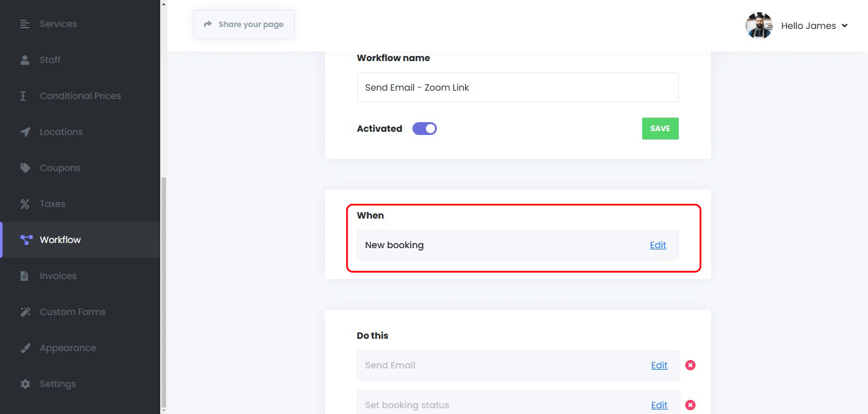
Task: Click the Staff person icon
Action: (25, 60)
